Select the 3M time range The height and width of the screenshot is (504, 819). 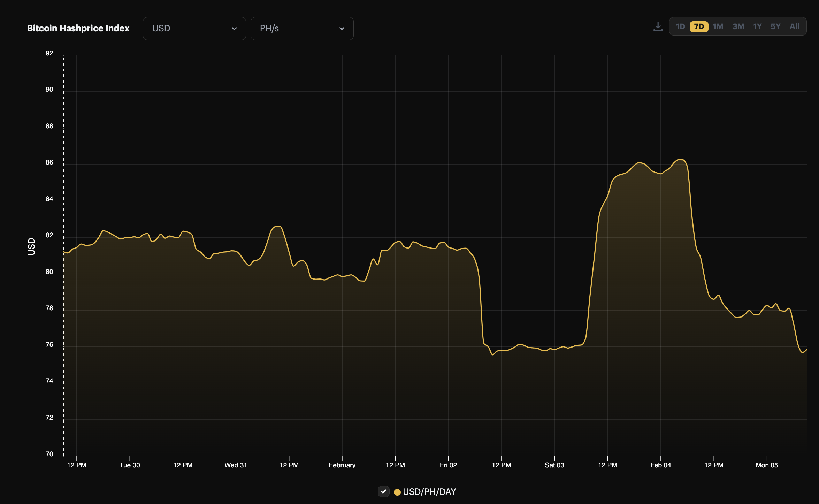point(738,26)
